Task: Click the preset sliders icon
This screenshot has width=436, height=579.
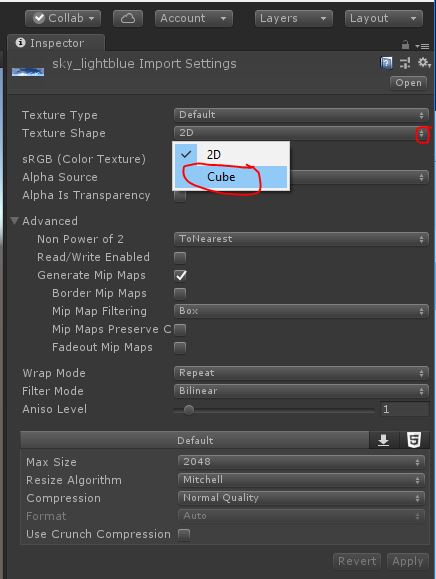Action: [405, 63]
